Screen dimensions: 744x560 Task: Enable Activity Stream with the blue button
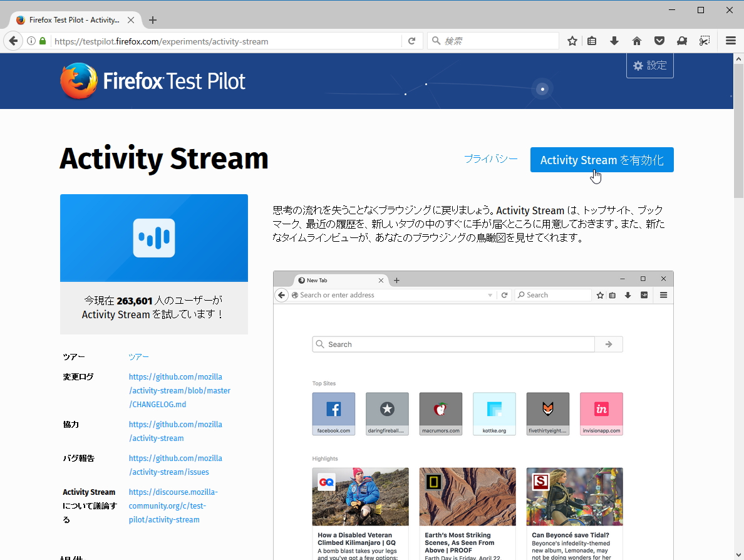[601, 160]
